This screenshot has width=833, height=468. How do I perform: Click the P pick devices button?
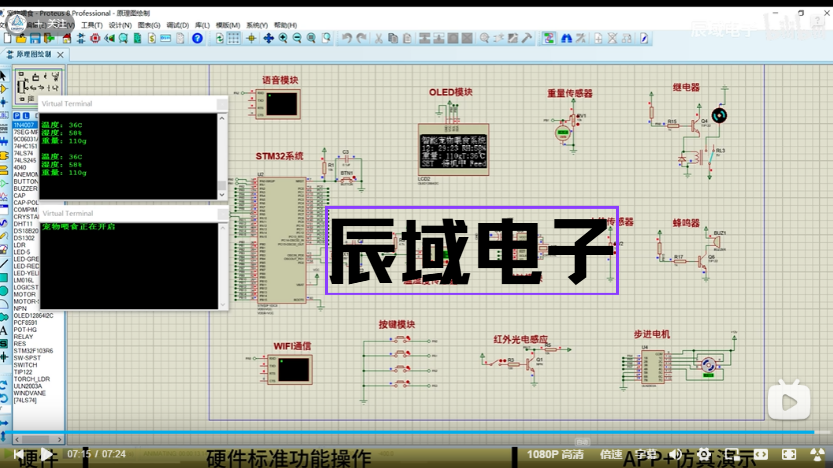(x=17, y=115)
